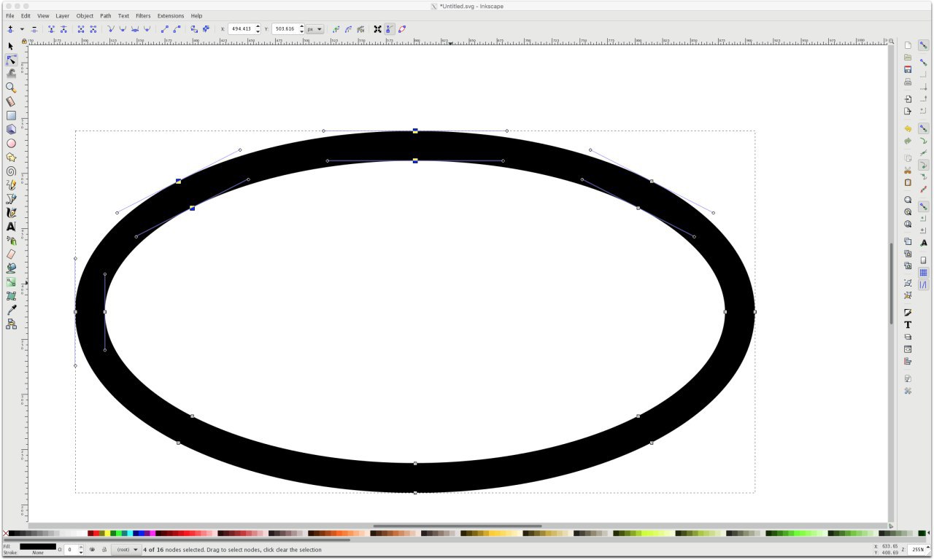Screen dimensions: 934x560
Task: Select the Bezier pen tool
Action: pos(11,198)
